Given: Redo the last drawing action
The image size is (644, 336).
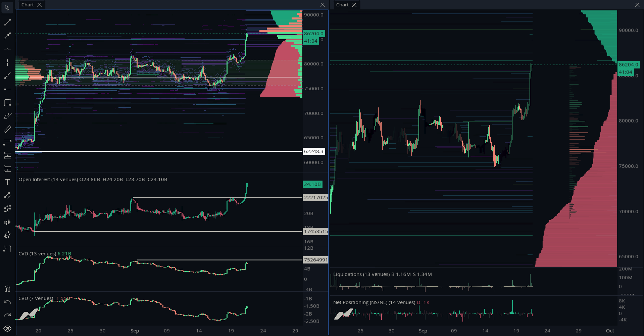Looking at the screenshot, I should [7, 315].
